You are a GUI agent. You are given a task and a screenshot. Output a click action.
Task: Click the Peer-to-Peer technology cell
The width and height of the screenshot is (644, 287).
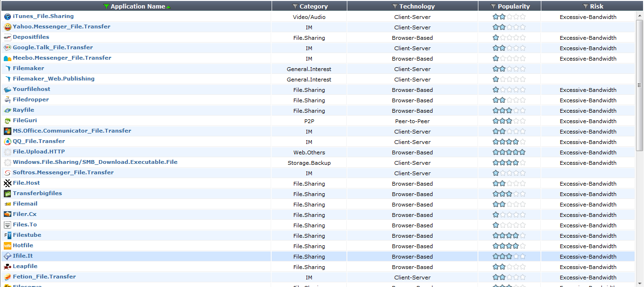412,121
